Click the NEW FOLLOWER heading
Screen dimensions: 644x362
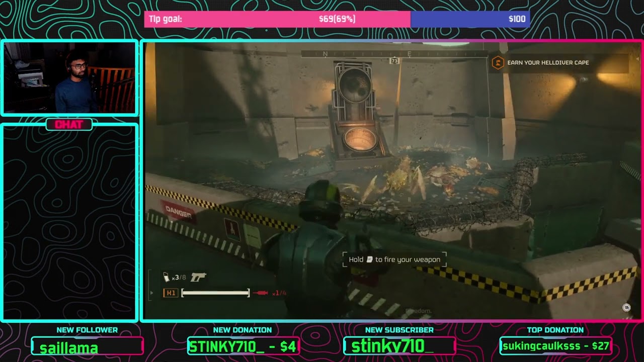point(87,330)
